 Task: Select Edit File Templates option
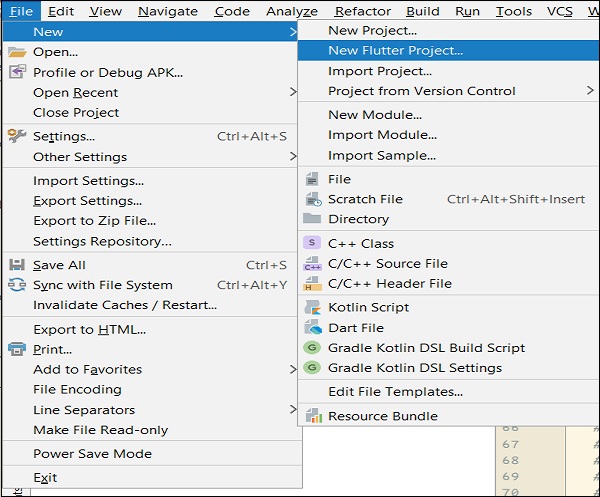(x=395, y=392)
